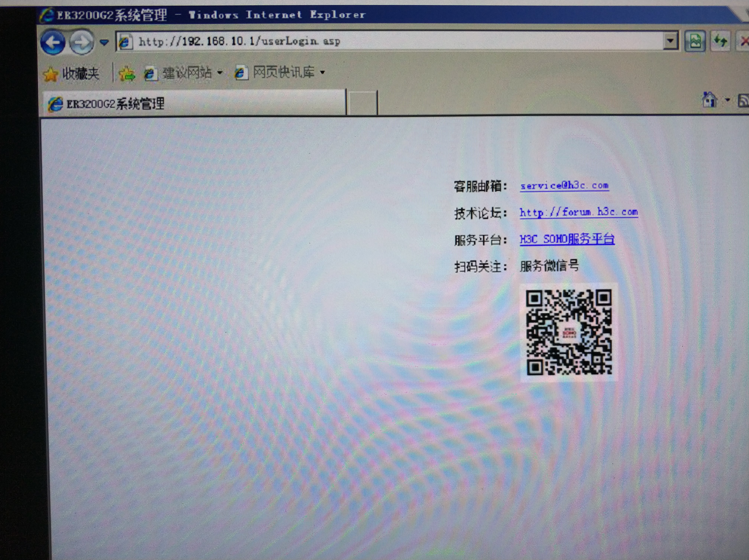749x560 pixels.
Task: Click the browser Back arrow button
Action: 53,43
